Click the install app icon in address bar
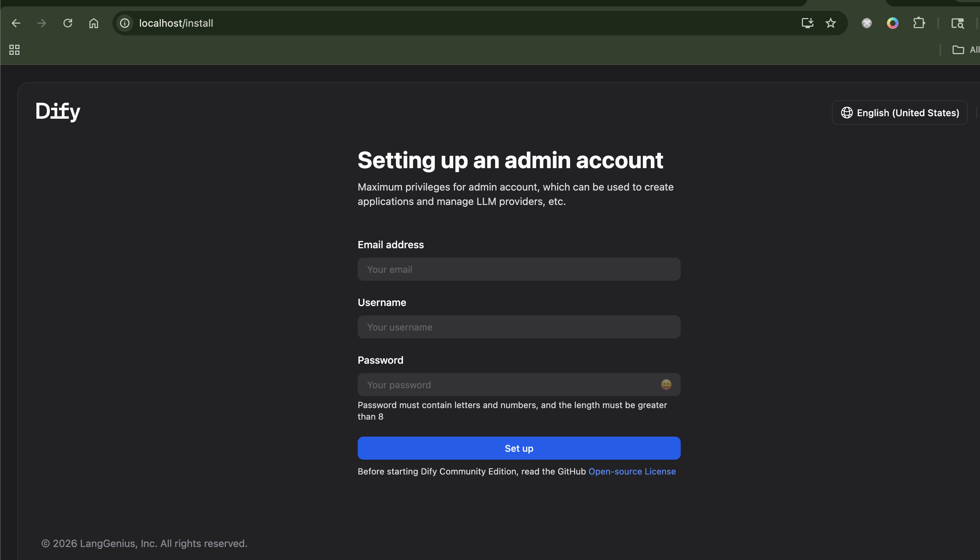The width and height of the screenshot is (980, 560). 807,23
